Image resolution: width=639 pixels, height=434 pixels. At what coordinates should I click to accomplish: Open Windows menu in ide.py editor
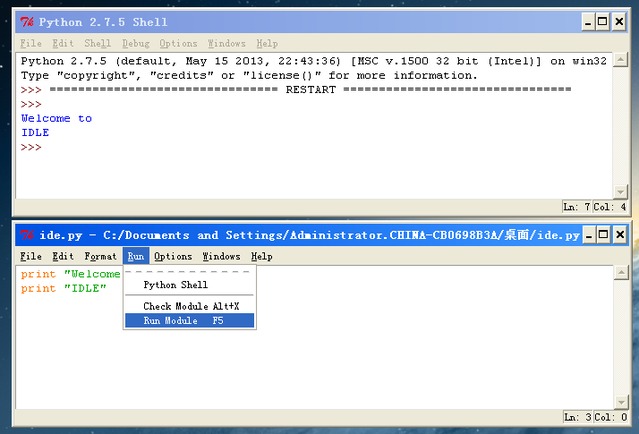tap(221, 256)
